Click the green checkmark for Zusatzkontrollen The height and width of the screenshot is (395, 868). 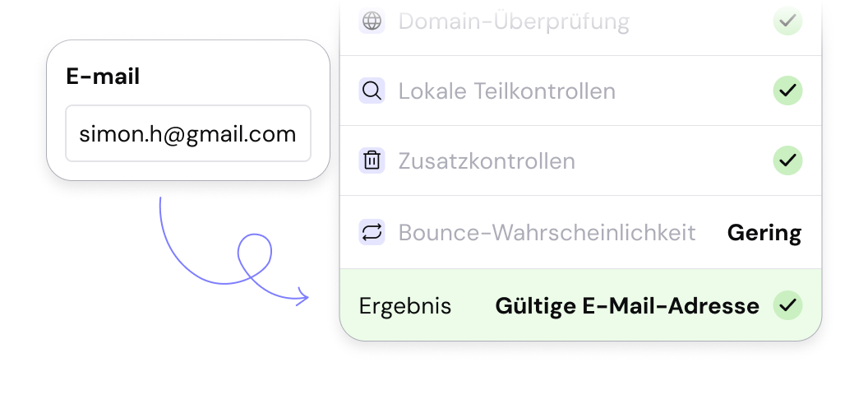point(787,160)
